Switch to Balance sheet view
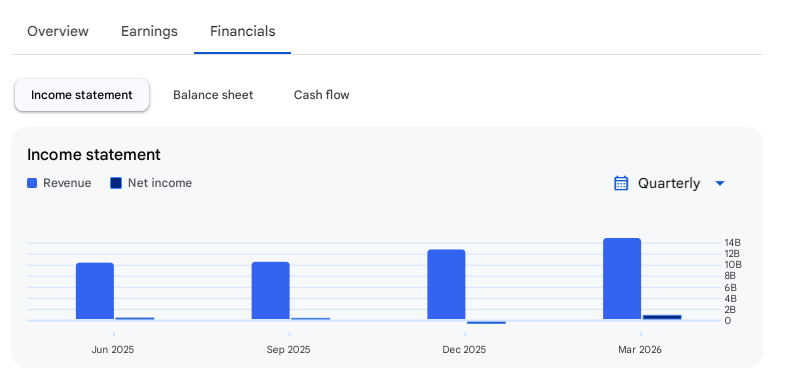 [x=213, y=95]
